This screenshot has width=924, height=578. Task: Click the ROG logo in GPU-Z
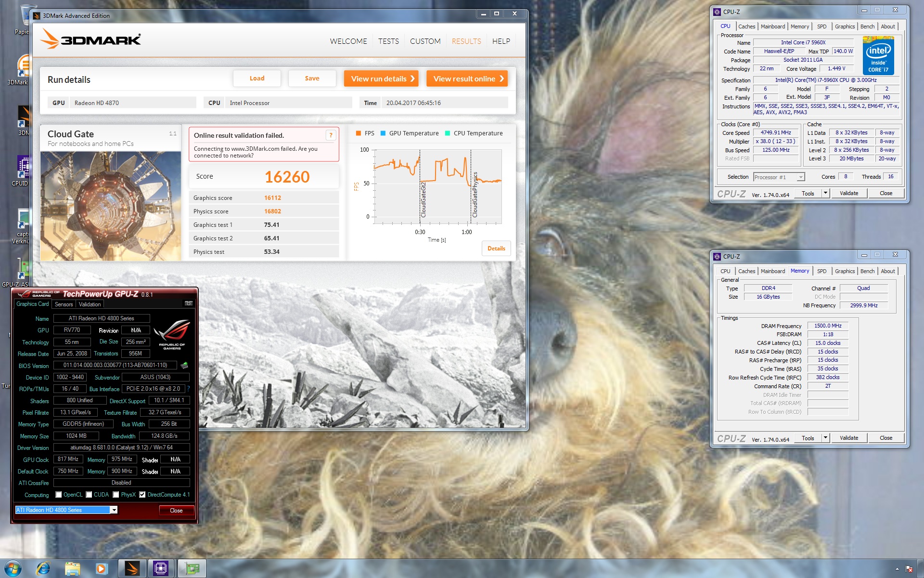(x=172, y=335)
